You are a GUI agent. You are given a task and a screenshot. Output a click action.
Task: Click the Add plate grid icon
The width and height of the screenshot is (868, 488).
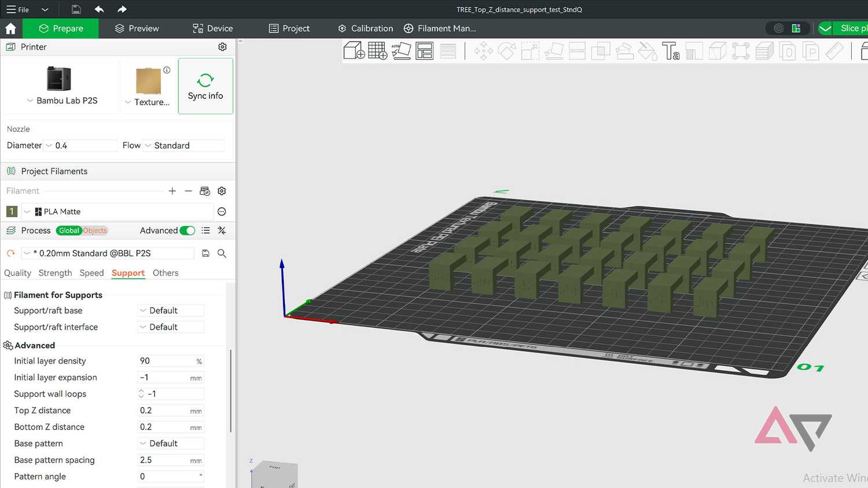(x=377, y=51)
